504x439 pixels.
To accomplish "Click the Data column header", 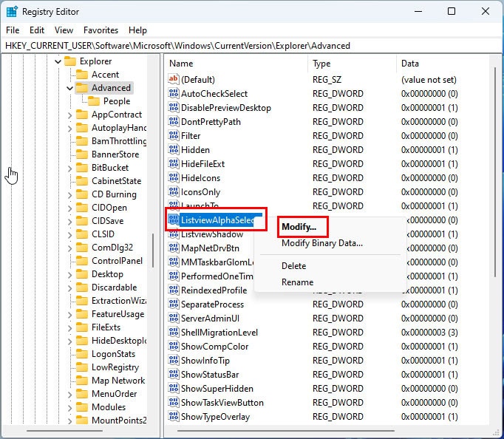I will coord(443,64).
